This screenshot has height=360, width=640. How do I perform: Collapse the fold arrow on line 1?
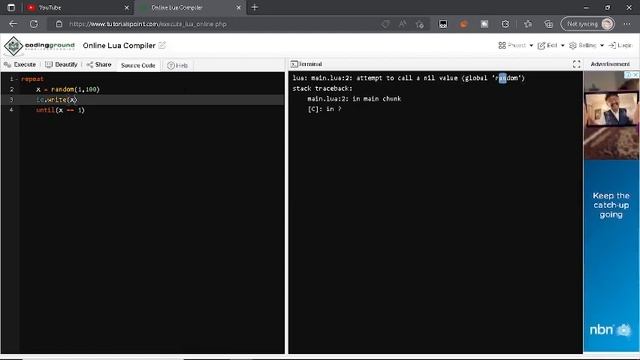point(17,79)
